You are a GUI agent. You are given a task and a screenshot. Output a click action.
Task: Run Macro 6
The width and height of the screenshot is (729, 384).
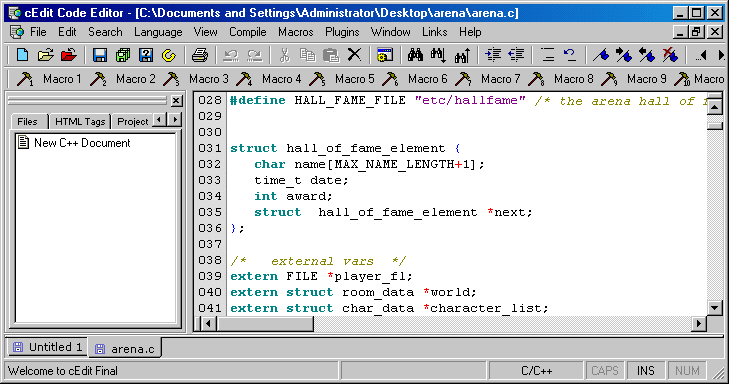pyautogui.click(x=414, y=79)
